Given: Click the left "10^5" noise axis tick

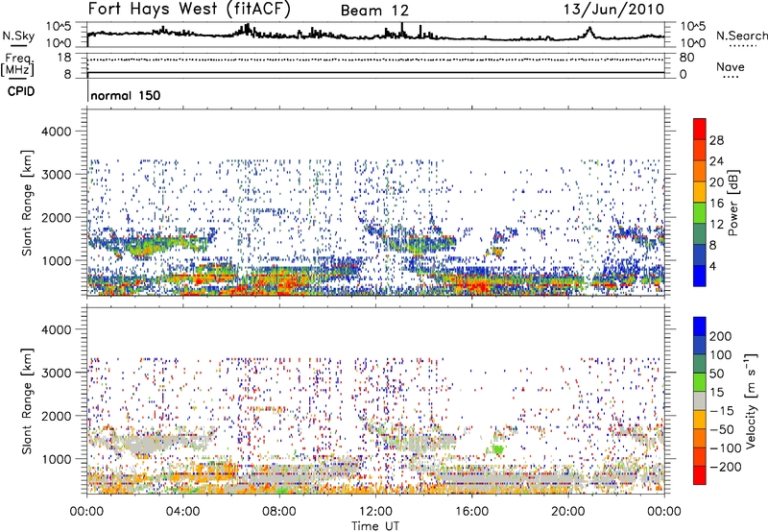Looking at the screenshot, I should [x=59, y=27].
